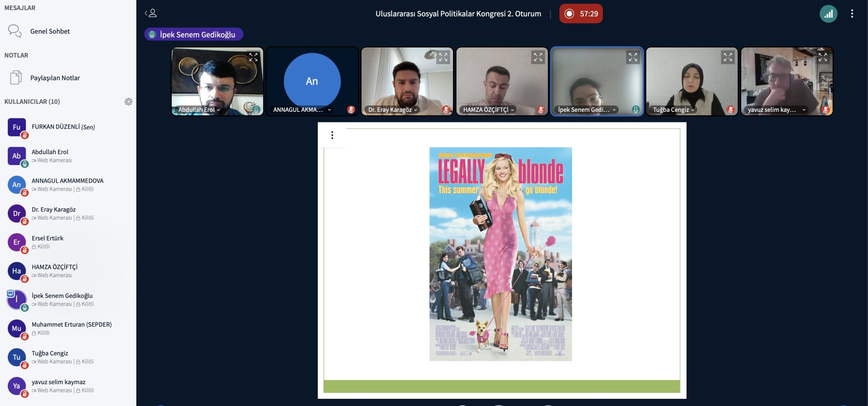Click the red recording indicator button

(581, 14)
